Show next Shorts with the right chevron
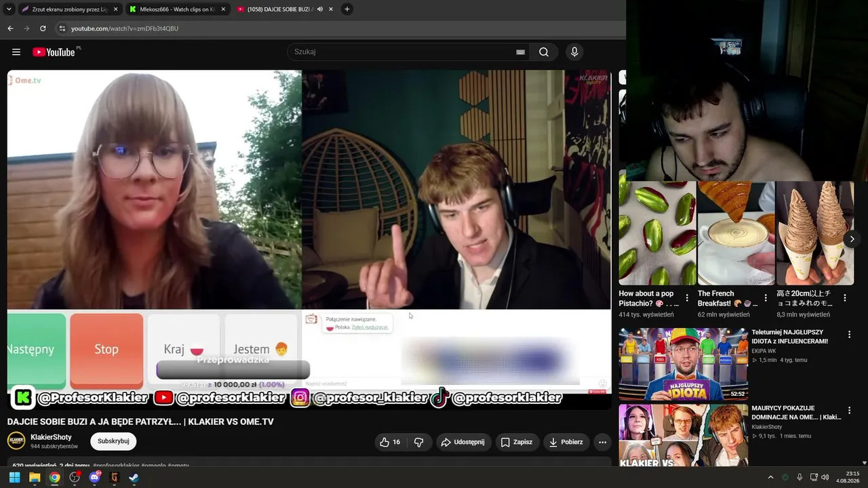This screenshot has width=868, height=488. (x=852, y=239)
